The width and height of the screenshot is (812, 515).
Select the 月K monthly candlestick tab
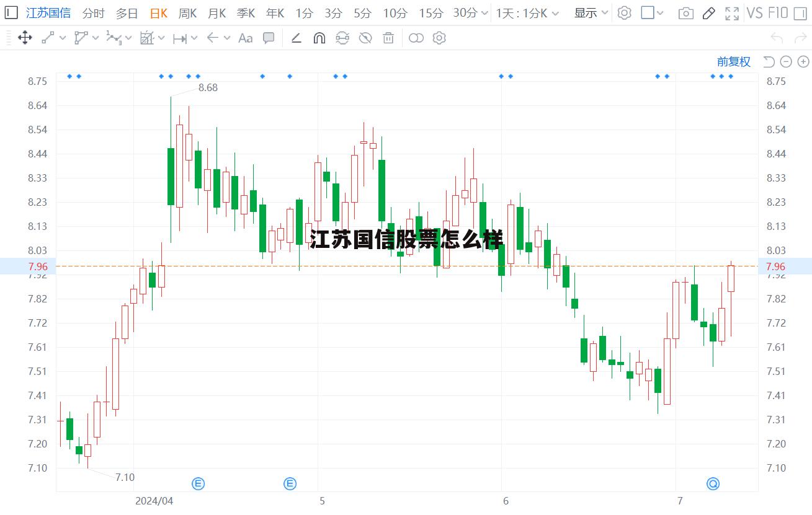(216, 12)
